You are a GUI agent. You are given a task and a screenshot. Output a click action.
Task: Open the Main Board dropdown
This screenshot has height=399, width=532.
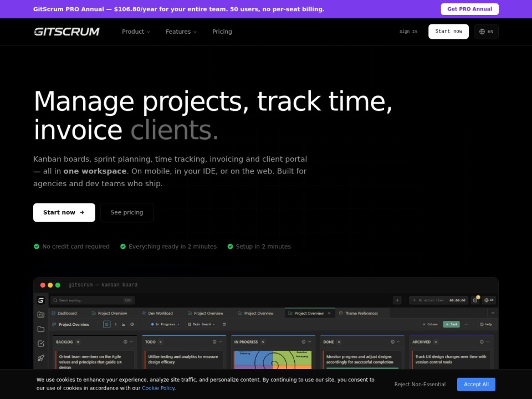pos(201,324)
